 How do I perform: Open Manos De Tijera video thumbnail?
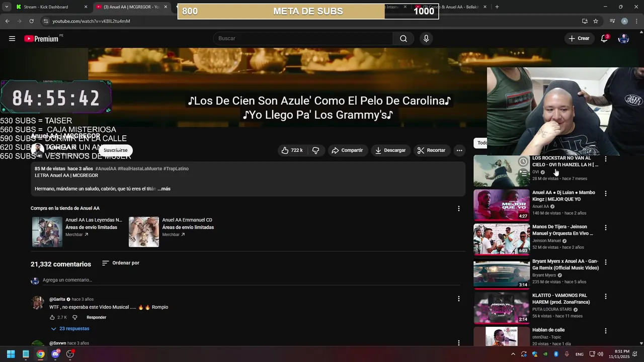click(x=502, y=239)
